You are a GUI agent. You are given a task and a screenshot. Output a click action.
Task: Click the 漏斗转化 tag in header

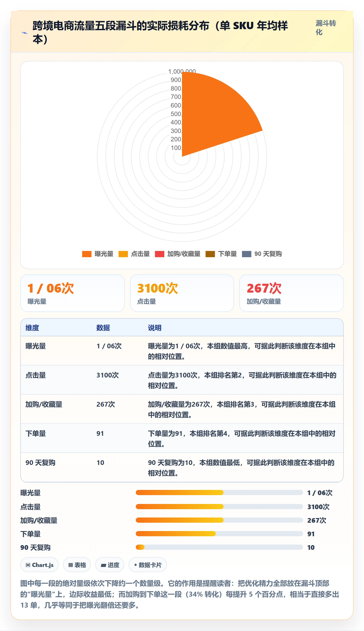tap(326, 28)
